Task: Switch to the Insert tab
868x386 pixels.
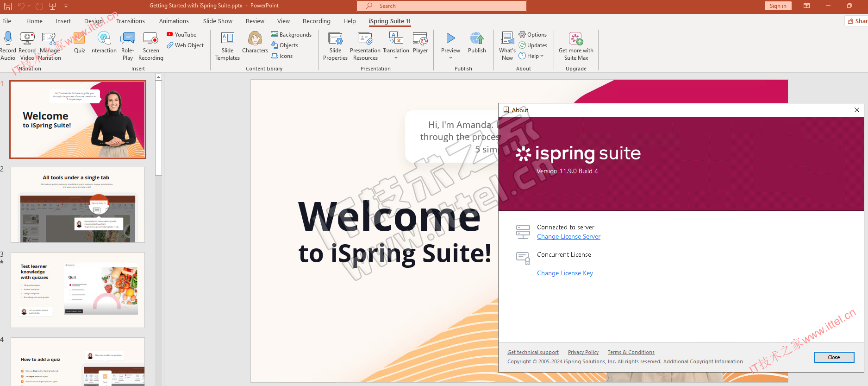Action: click(63, 21)
